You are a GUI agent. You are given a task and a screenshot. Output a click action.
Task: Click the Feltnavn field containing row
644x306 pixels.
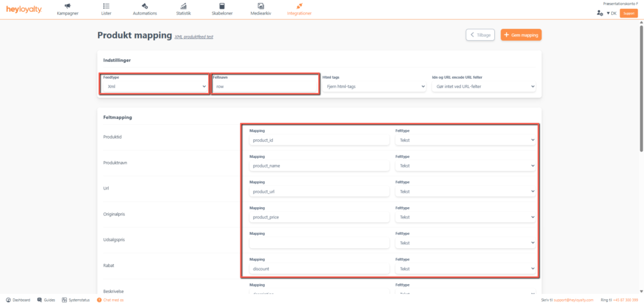[x=265, y=86]
